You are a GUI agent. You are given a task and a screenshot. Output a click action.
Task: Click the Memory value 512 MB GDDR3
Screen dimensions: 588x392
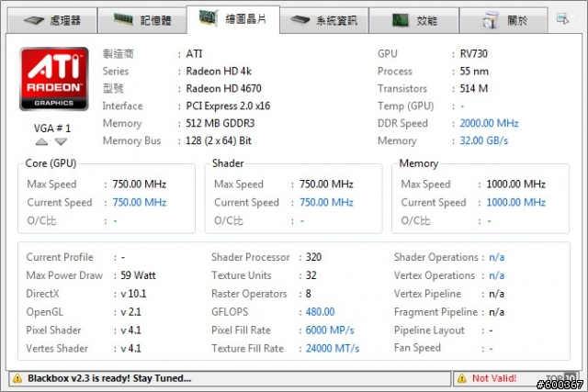(x=220, y=123)
